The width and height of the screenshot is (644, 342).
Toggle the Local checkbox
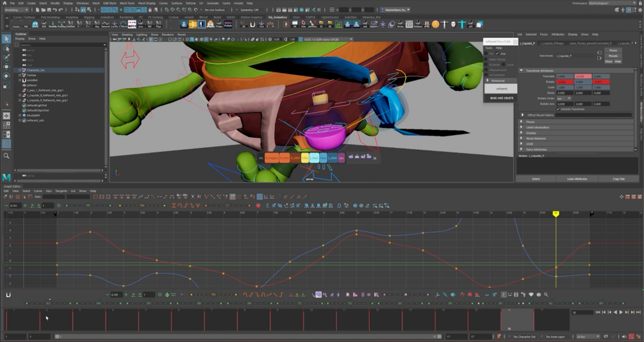pyautogui.click(x=503, y=65)
